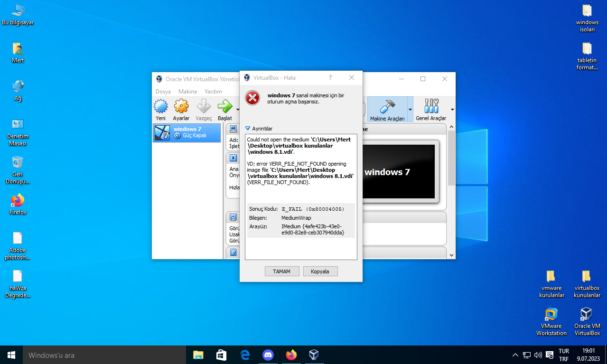Click the Bu bilgisayar desktop icon
The height and width of the screenshot is (364, 607).
click(x=18, y=15)
